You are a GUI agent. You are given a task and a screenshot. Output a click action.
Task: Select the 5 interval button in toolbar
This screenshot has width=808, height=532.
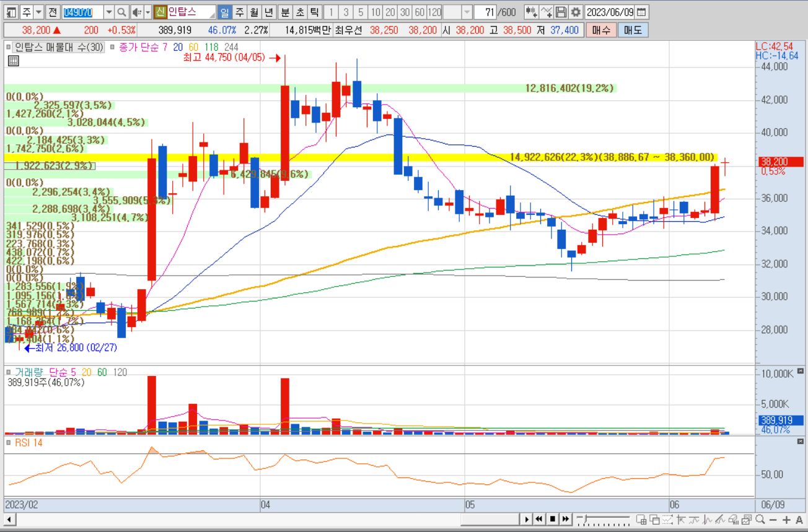coord(361,12)
